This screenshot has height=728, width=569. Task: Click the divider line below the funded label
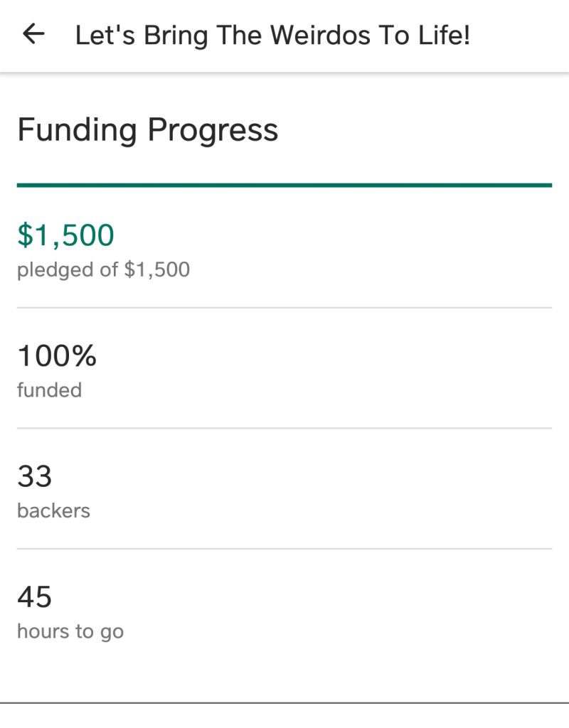[284, 428]
